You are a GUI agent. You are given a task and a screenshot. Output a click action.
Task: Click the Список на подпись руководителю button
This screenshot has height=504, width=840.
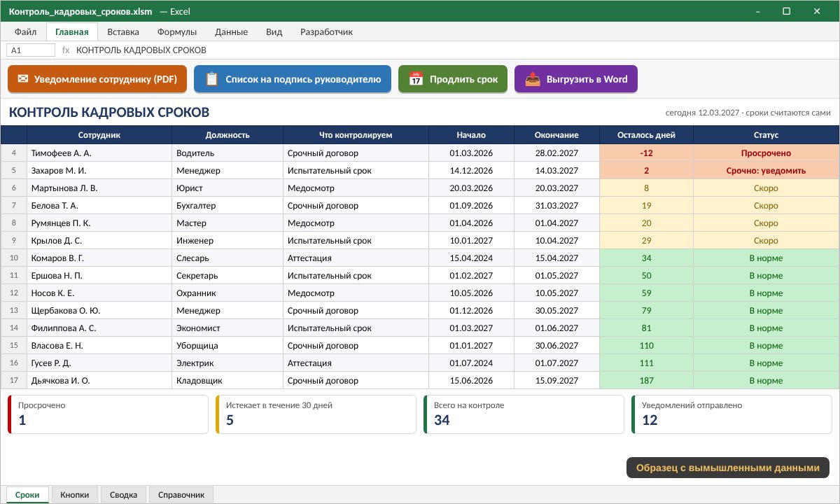coord(293,79)
